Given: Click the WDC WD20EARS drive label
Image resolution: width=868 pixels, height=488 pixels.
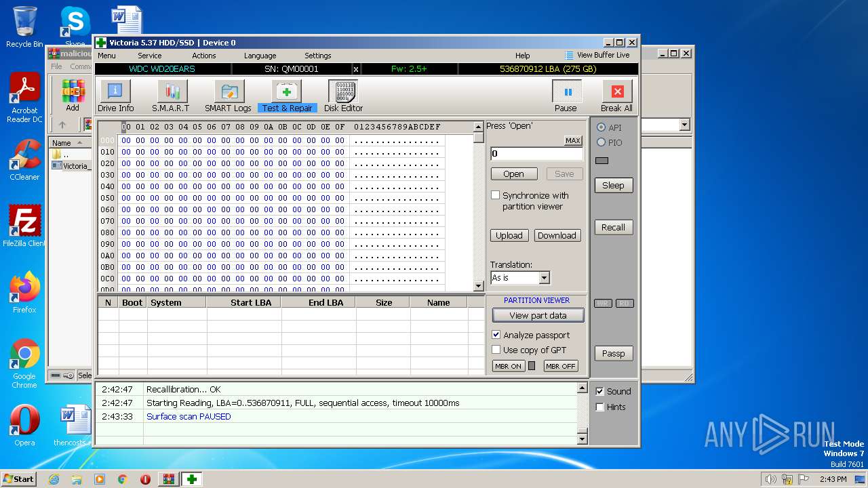Looking at the screenshot, I should [163, 69].
